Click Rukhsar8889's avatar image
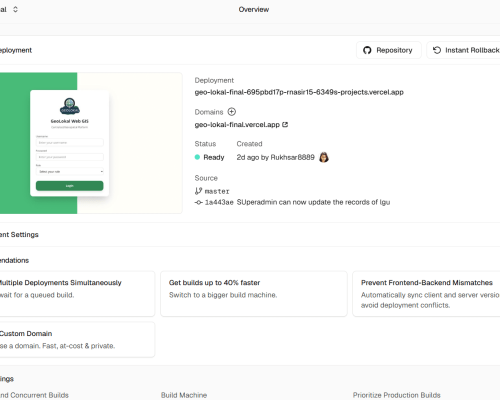Image resolution: width=500 pixels, height=400 pixels. pos(324,157)
